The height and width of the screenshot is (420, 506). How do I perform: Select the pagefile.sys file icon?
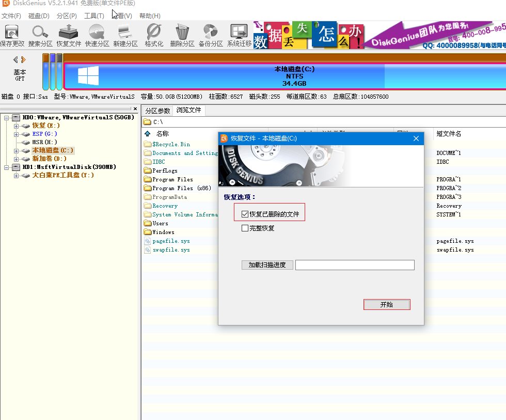click(x=148, y=241)
